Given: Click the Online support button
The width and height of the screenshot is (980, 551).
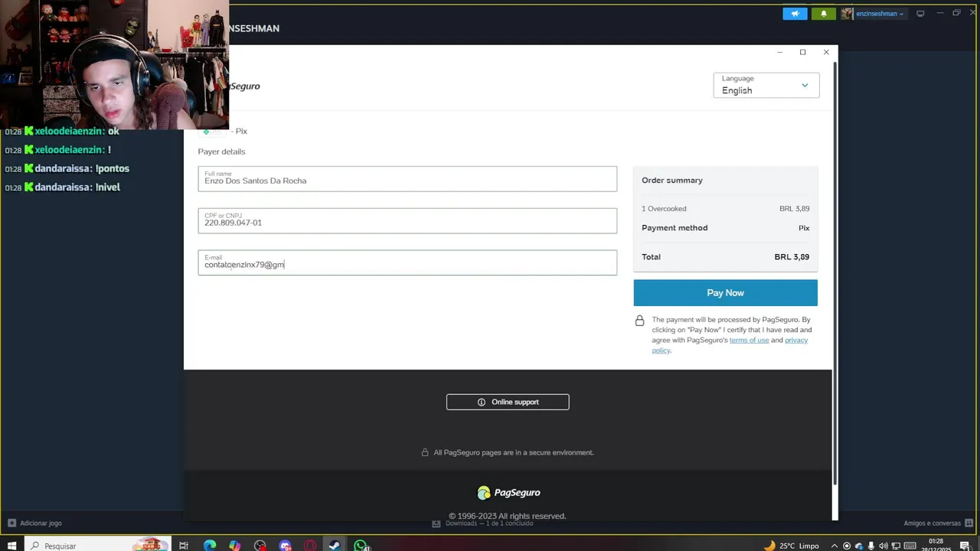Looking at the screenshot, I should pyautogui.click(x=508, y=402).
